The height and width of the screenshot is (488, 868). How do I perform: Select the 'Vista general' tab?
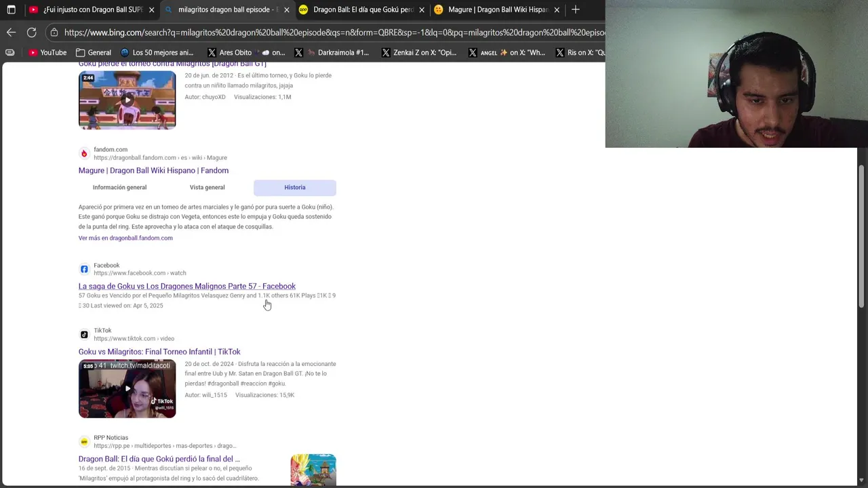tap(207, 187)
